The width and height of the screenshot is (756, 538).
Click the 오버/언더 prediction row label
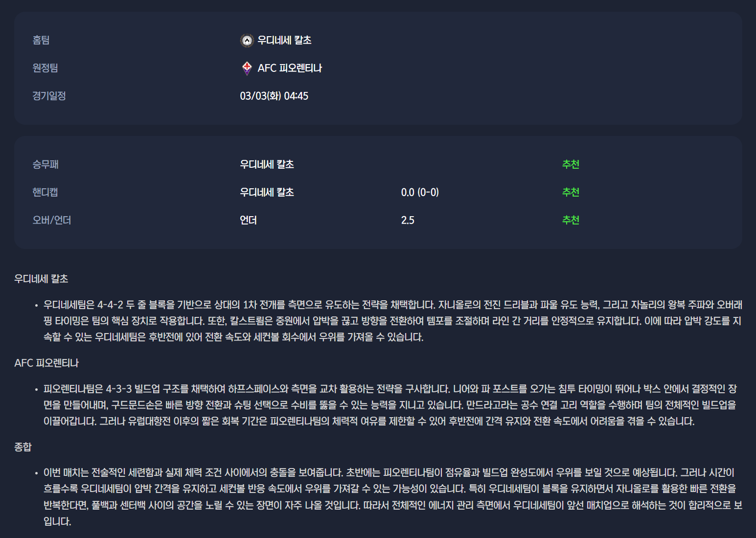52,220
